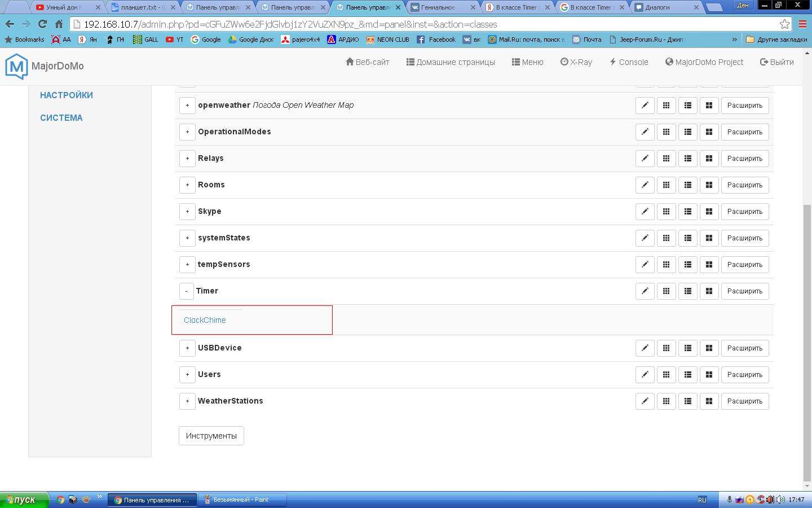
Task: Open Домашние страницы in the top menu
Action: (x=451, y=62)
